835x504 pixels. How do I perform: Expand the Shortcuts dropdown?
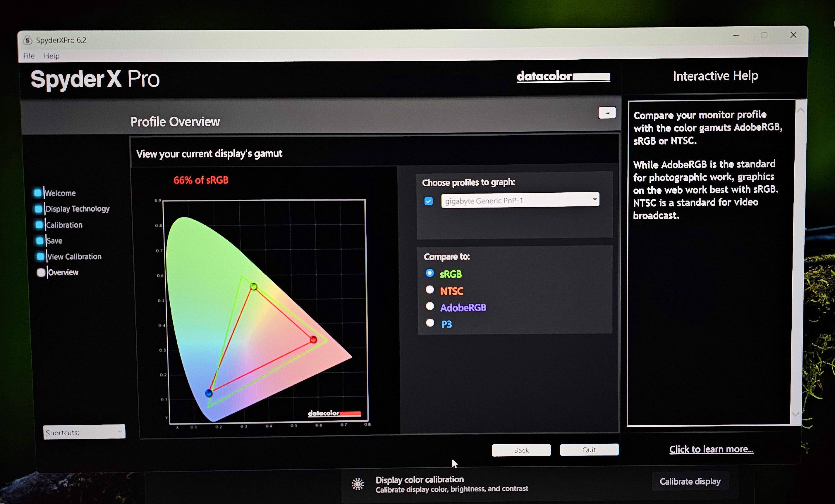click(84, 432)
